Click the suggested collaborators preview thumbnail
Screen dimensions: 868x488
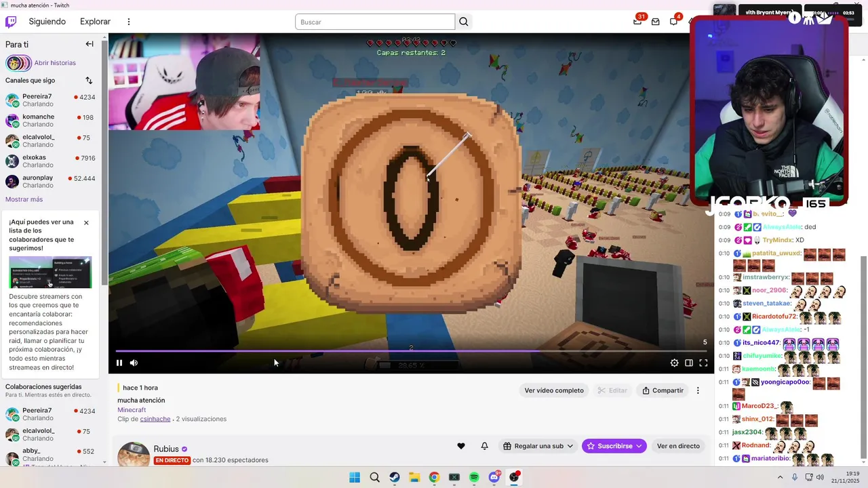50,272
